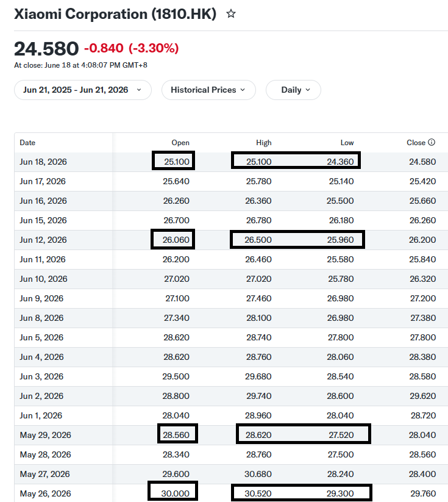The height and width of the screenshot is (502, 448).
Task: Select the 24.360 low for Jun 18
Action: click(x=340, y=162)
